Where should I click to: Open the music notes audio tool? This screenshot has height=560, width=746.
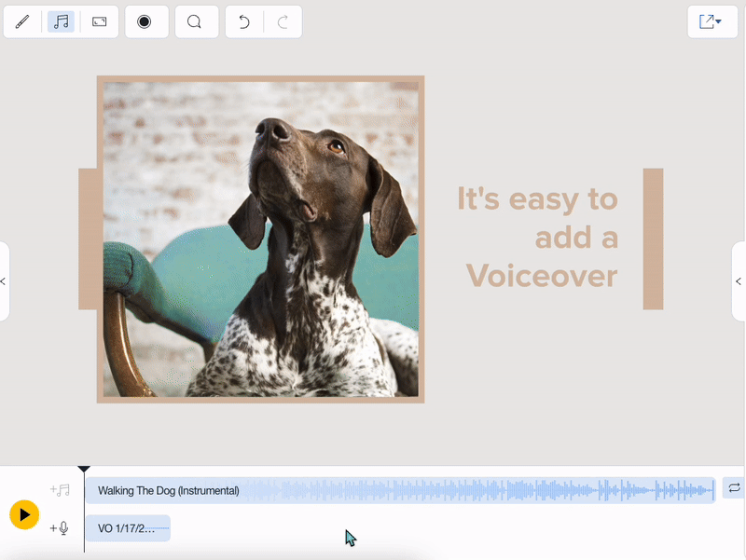61,21
